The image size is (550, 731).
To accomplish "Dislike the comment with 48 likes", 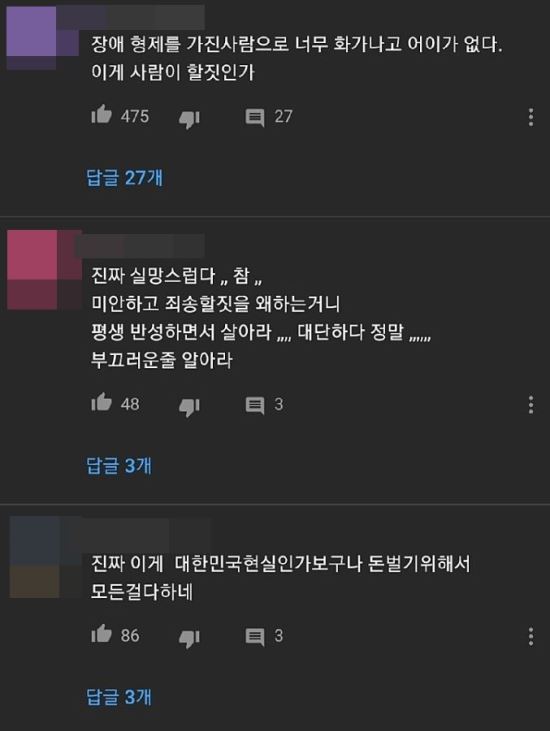I will point(189,407).
